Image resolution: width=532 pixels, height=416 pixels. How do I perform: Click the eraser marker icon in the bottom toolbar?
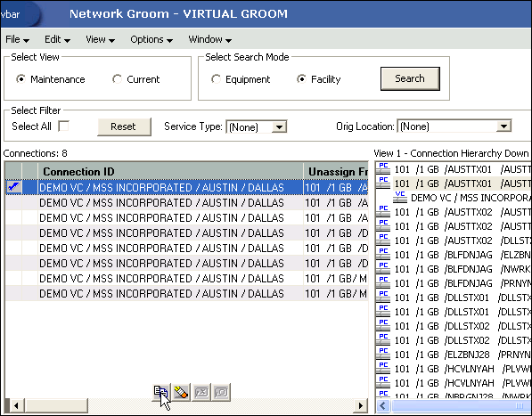coord(181,392)
